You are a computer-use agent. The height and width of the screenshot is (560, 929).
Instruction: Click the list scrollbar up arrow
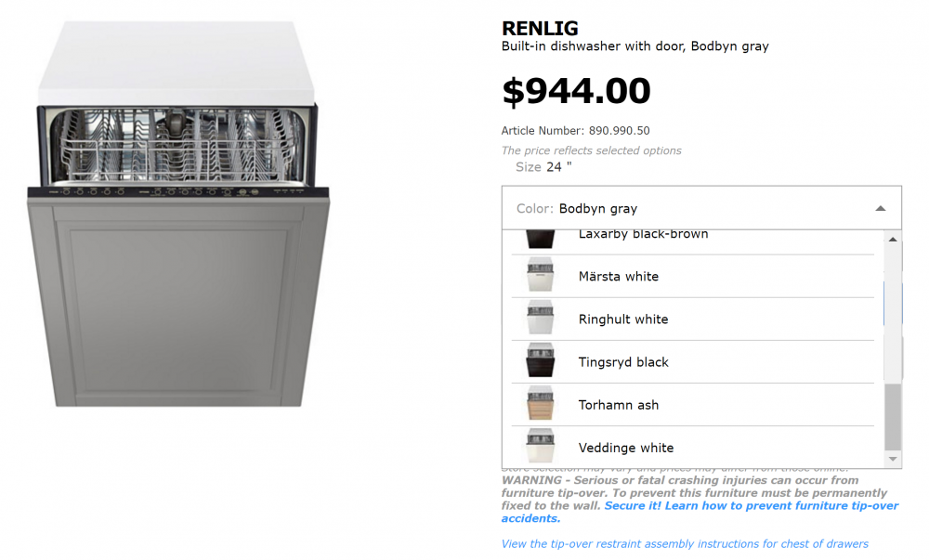[x=893, y=240]
